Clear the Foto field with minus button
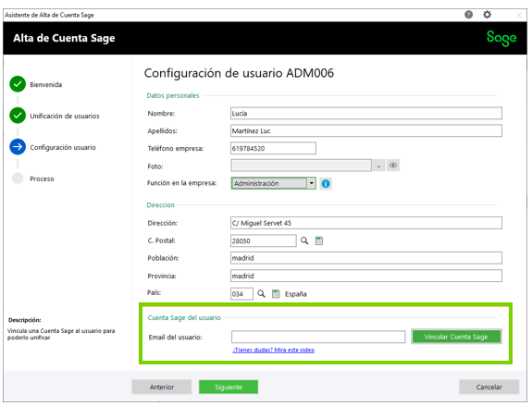Image resolution: width=532 pixels, height=406 pixels. point(378,166)
